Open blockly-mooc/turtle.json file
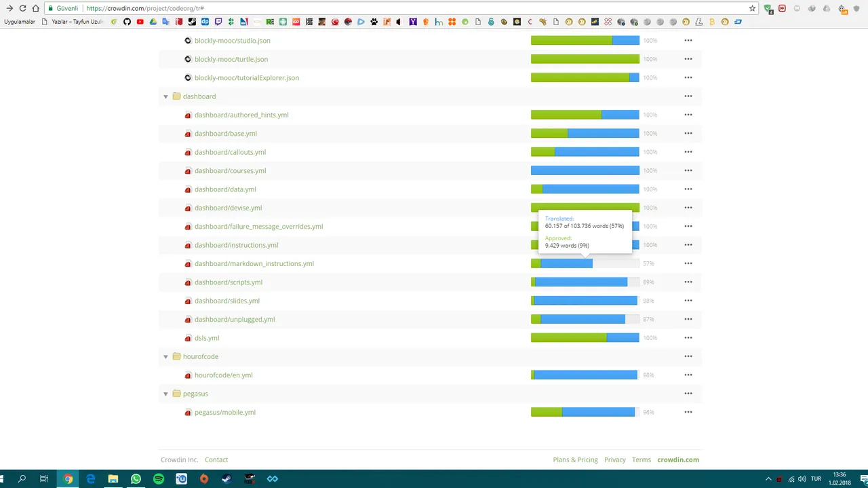 231,59
